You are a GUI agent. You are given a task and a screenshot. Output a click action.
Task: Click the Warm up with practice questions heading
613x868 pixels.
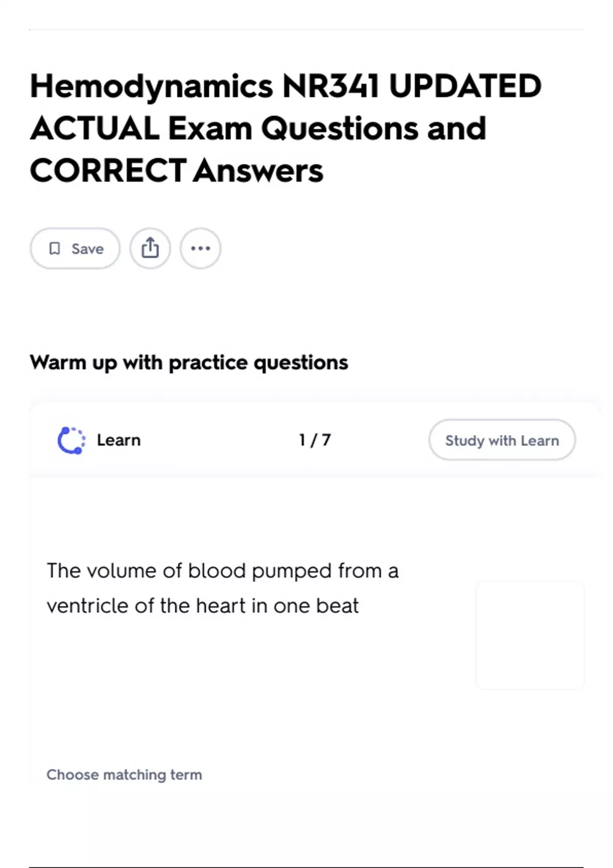tap(188, 363)
